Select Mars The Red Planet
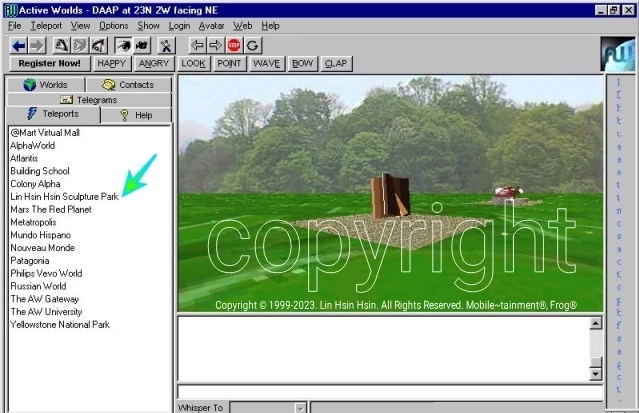This screenshot has height=413, width=639. point(51,210)
